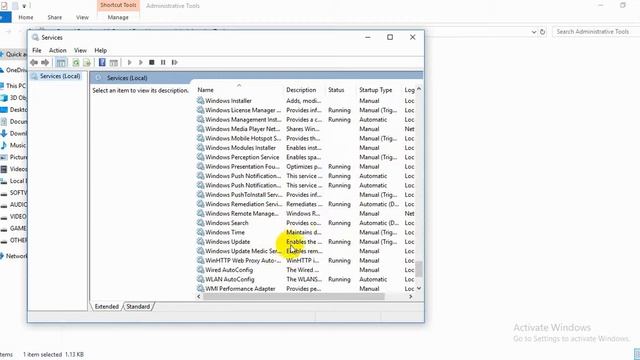Screen dimensions: 640x360
Task: Select the WinHTTP Web Proxy Auto-Discovery row
Action: [306, 260]
